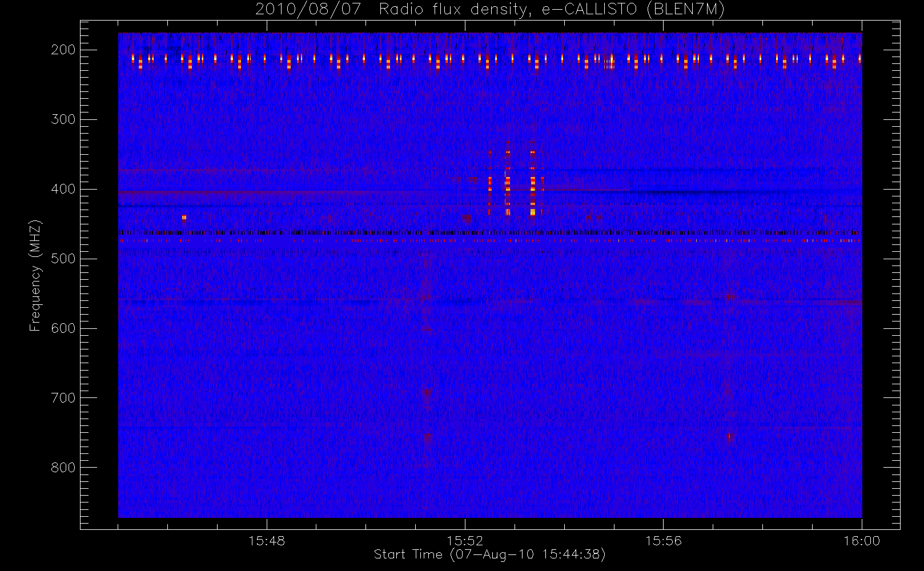Viewport: 924px width, 571px height.
Task: Click the 15:52 time tick label
Action: coord(465,541)
